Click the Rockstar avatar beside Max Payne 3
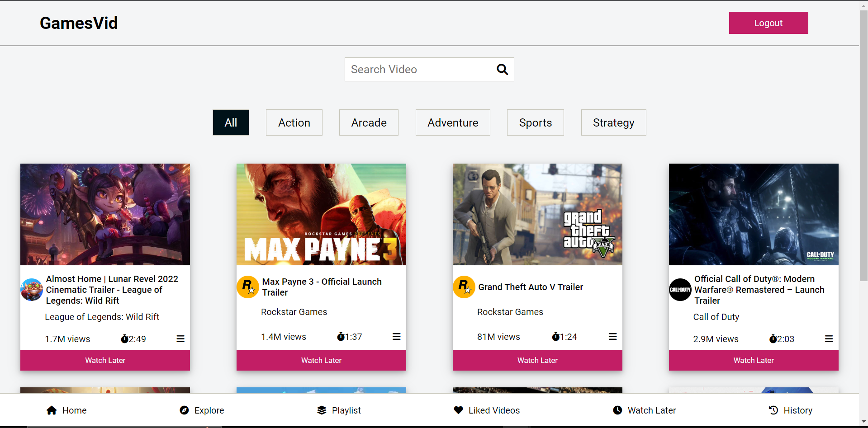Viewport: 868px width, 428px height. click(x=248, y=287)
